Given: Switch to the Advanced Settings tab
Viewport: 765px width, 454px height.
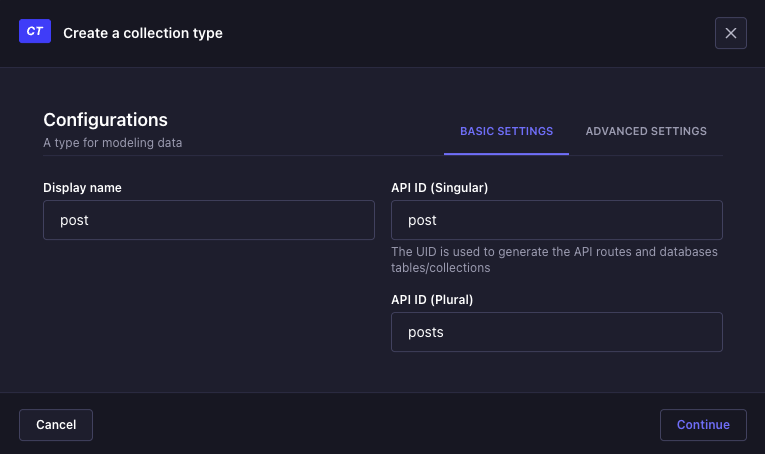Looking at the screenshot, I should [646, 131].
